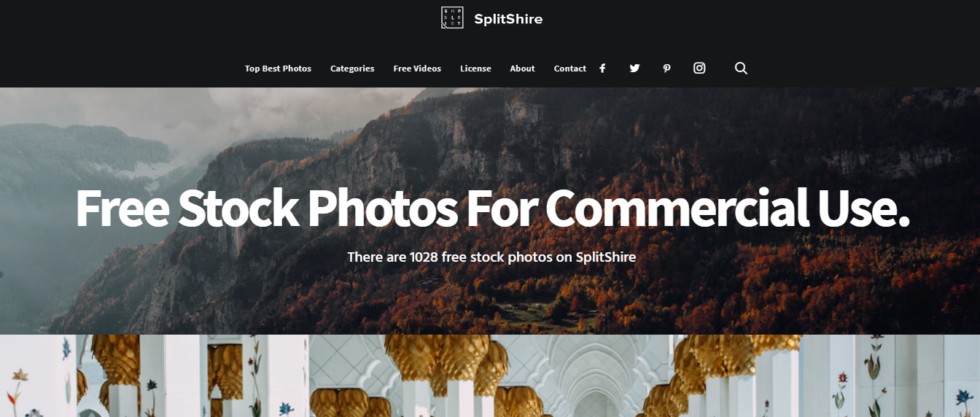The width and height of the screenshot is (980, 417).
Task: Open the Facebook social icon link
Action: [602, 69]
